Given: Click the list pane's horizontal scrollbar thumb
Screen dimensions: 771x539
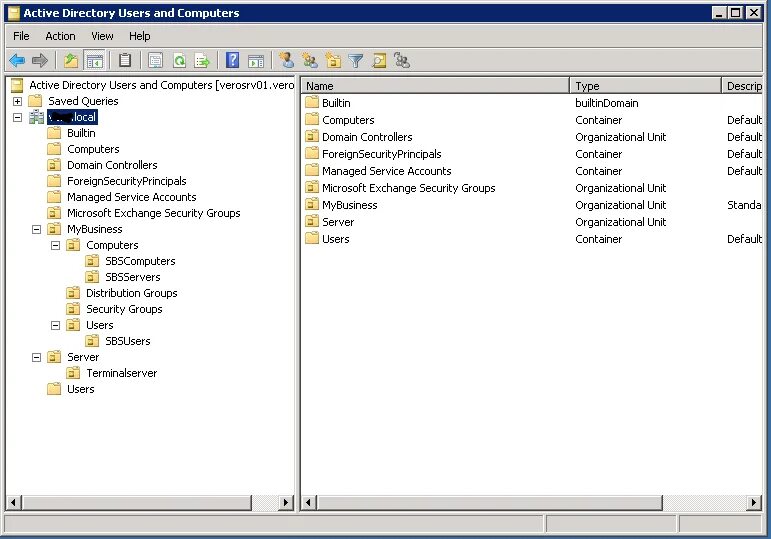Looking at the screenshot, I should pyautogui.click(x=490, y=503).
